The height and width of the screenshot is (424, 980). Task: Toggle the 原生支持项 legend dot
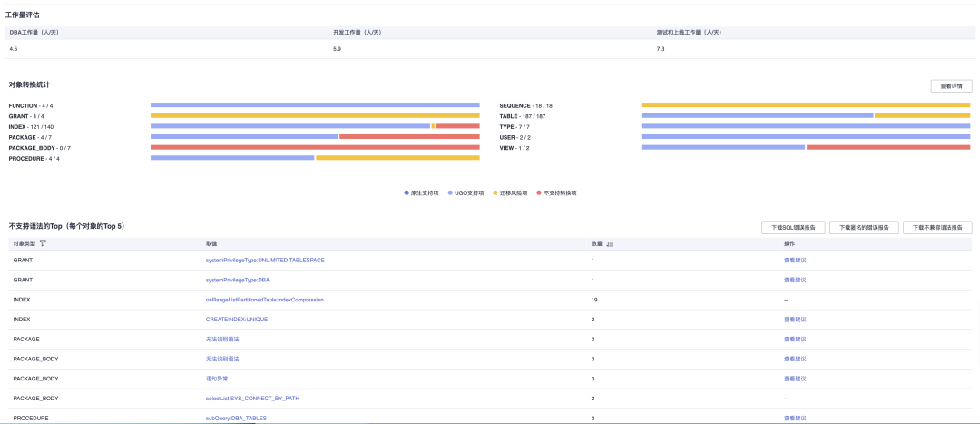407,192
